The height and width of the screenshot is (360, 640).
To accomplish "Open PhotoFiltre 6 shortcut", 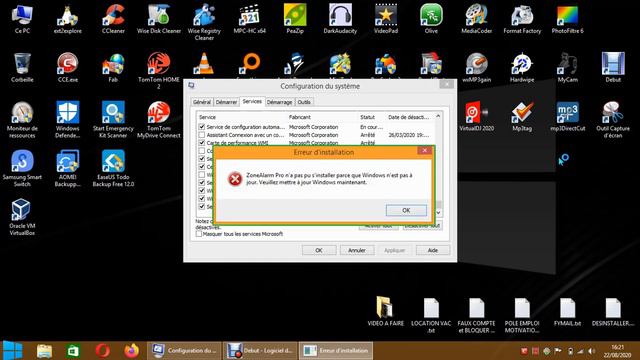I will (x=567, y=18).
